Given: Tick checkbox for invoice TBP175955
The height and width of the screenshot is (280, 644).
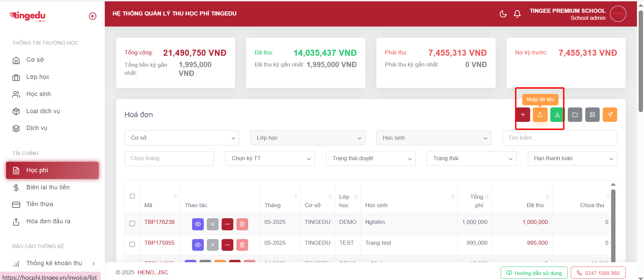Looking at the screenshot, I should click(x=132, y=244).
